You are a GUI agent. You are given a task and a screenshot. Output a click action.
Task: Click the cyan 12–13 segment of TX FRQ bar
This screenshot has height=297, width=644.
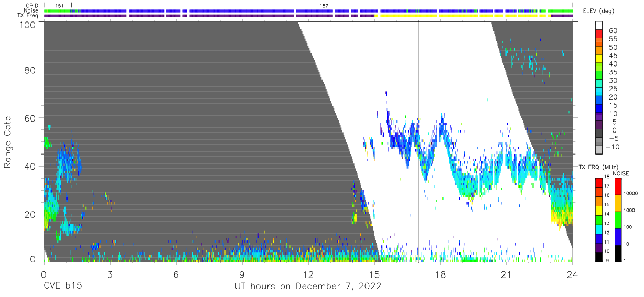point(599,229)
